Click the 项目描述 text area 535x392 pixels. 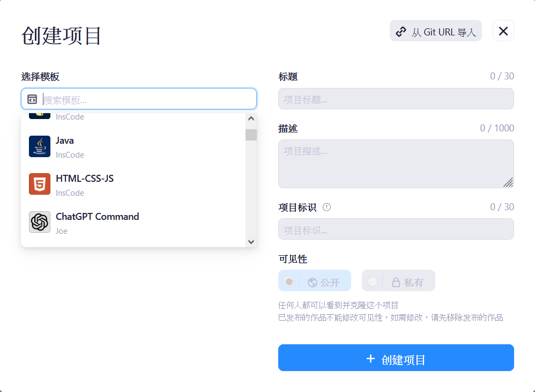coord(396,164)
